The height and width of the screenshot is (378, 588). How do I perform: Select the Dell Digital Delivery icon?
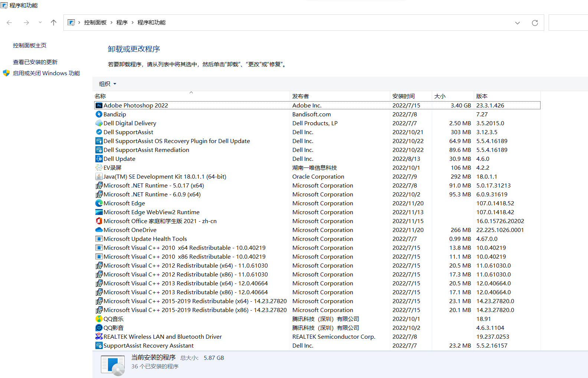coord(99,123)
